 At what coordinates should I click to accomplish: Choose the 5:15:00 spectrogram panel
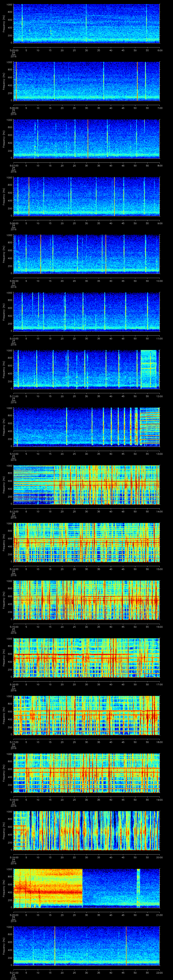click(87, 600)
